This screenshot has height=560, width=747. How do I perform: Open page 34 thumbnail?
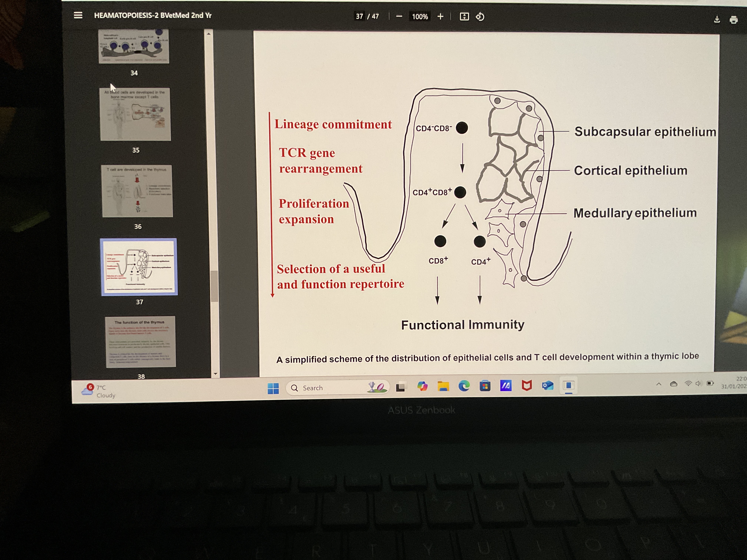[x=134, y=46]
